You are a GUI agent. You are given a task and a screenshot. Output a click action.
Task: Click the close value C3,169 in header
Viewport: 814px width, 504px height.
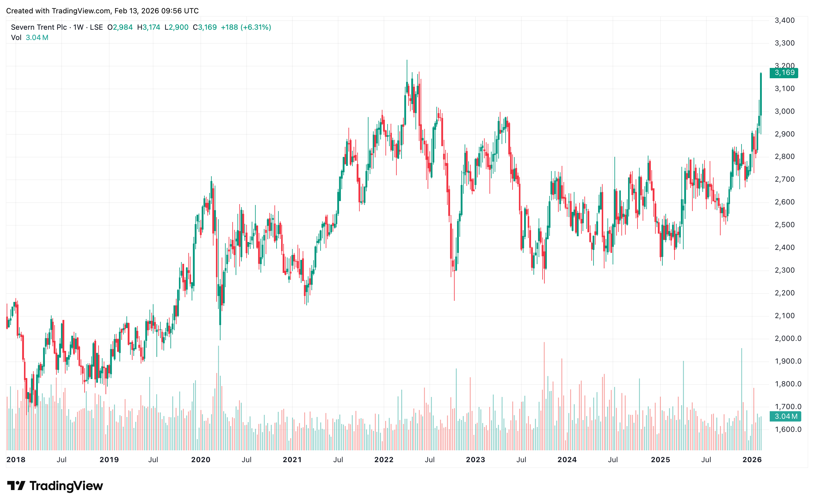click(205, 27)
